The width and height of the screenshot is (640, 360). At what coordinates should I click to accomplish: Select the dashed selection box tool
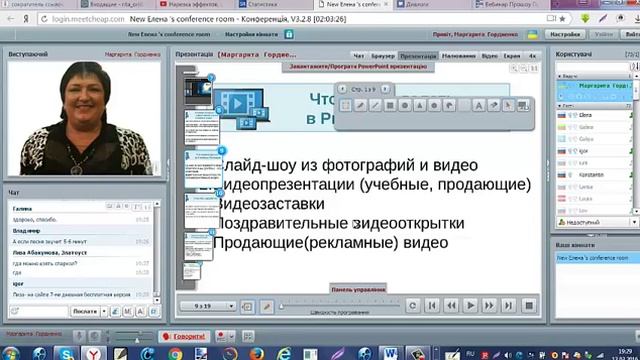[x=345, y=106]
